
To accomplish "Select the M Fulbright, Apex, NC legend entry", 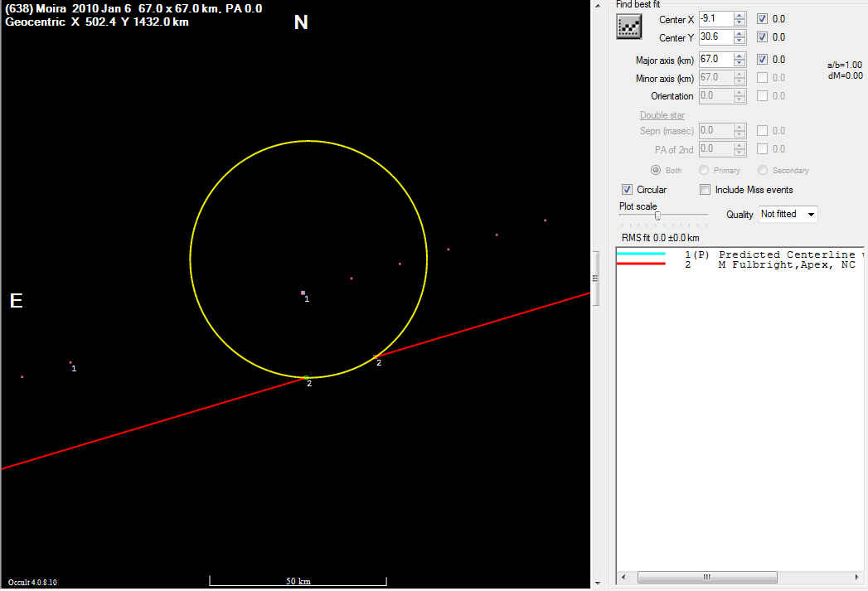I will 786,264.
